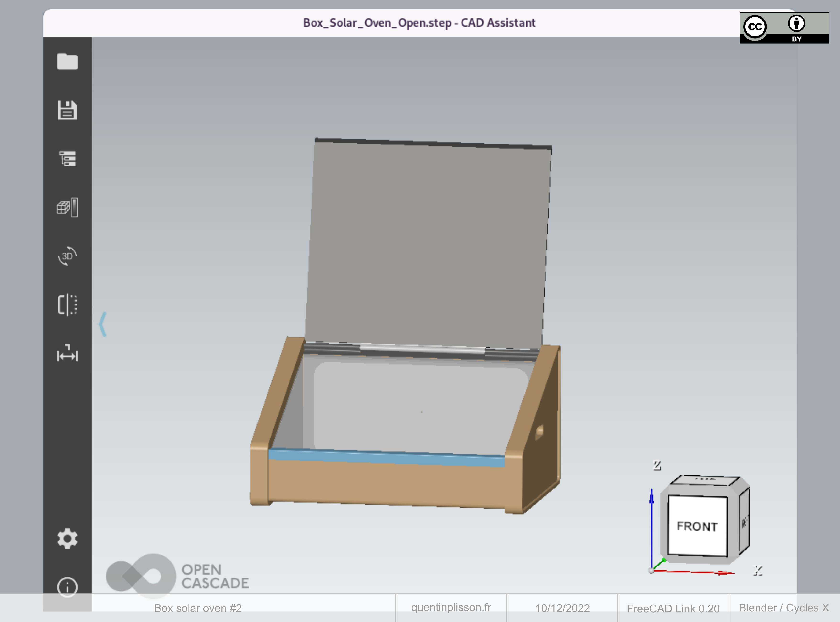Expand side panel with blue chevron
The height and width of the screenshot is (622, 840).
(x=103, y=324)
